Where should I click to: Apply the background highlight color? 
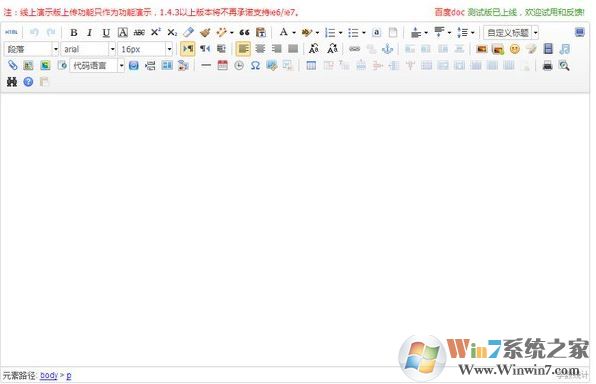[307, 33]
